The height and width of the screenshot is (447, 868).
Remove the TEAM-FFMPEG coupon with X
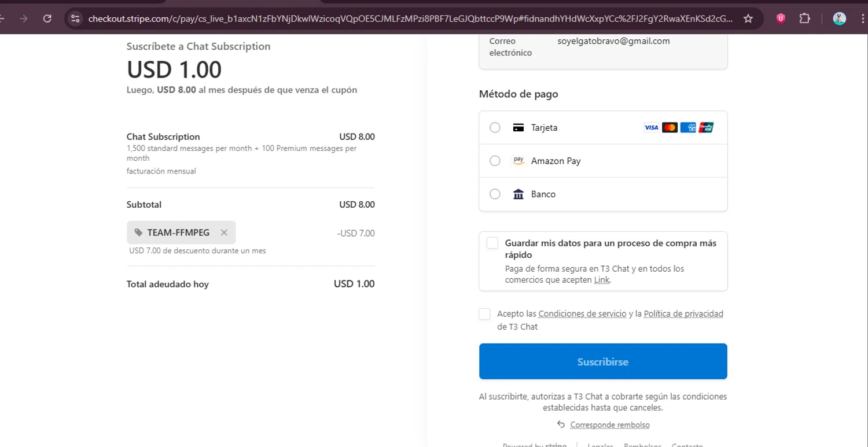click(224, 232)
